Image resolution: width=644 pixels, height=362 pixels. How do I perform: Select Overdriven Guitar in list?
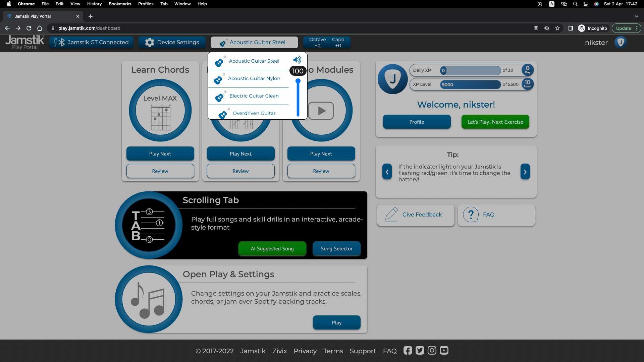[x=249, y=113]
